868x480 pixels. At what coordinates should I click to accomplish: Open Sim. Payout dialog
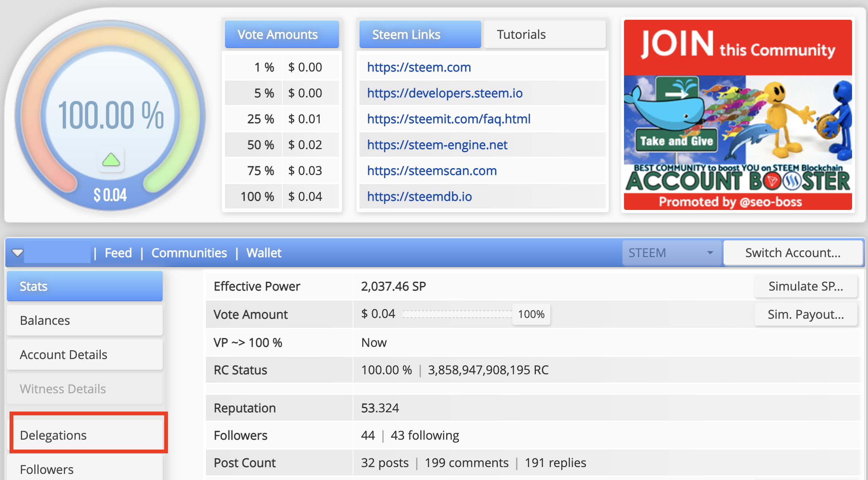[806, 315]
